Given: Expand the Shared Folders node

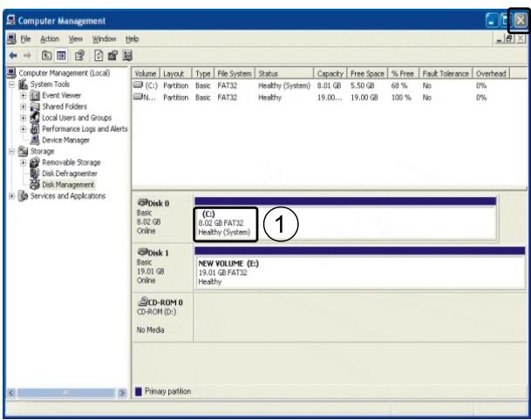Looking at the screenshot, I should pos(23,106).
